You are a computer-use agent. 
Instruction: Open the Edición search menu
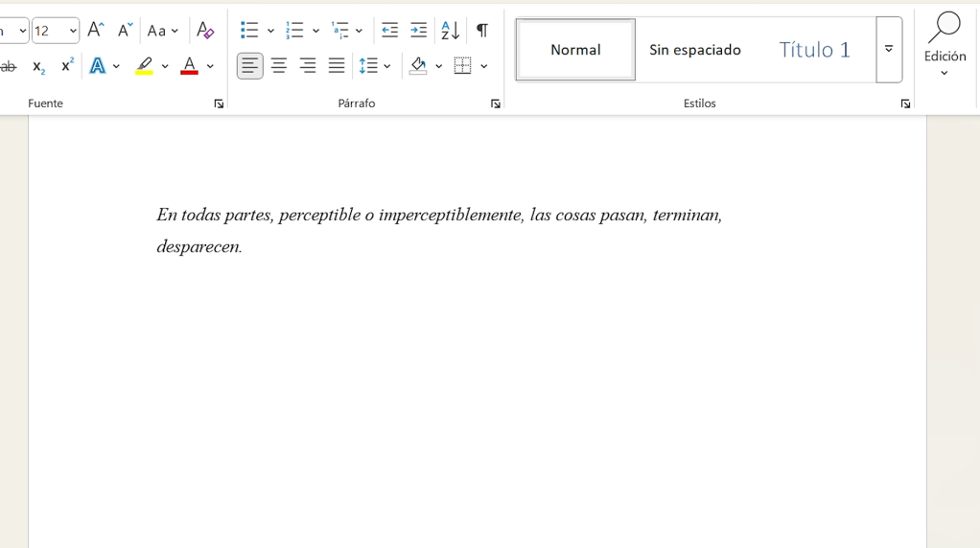[945, 45]
